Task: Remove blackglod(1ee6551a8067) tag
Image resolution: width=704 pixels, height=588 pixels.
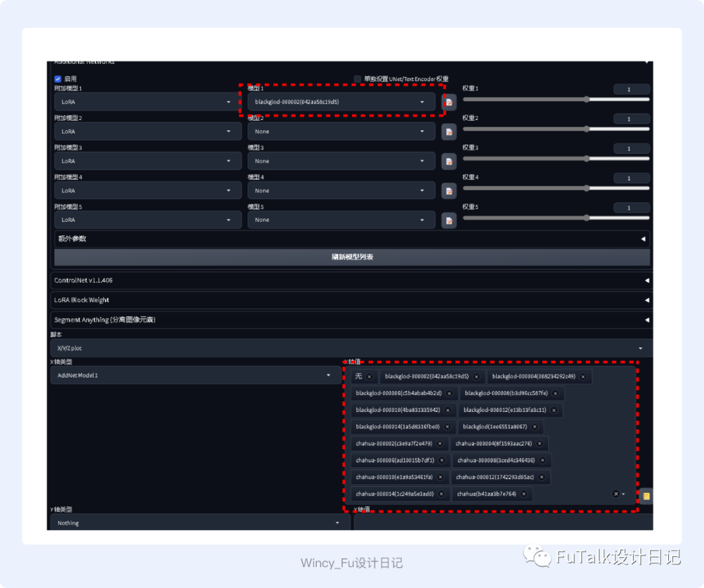Action: (535, 427)
